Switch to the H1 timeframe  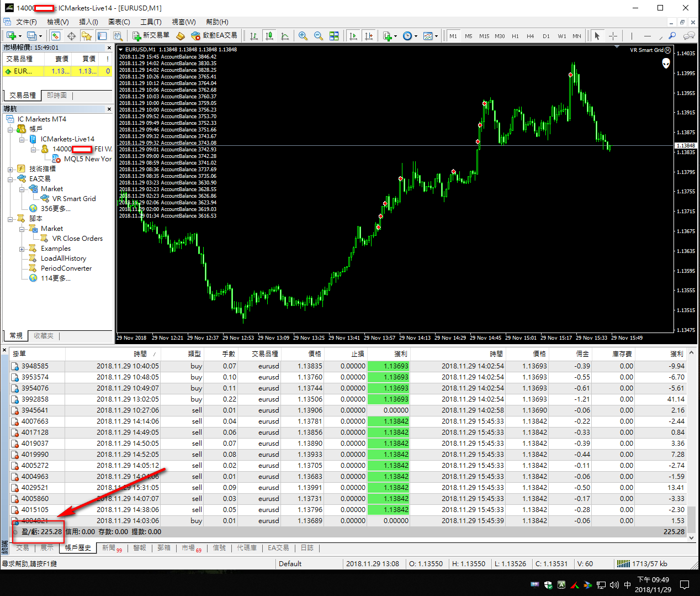[515, 36]
